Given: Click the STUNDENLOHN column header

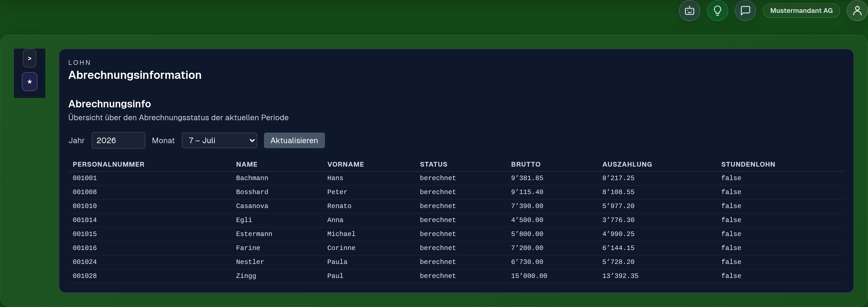Looking at the screenshot, I should [x=748, y=164].
